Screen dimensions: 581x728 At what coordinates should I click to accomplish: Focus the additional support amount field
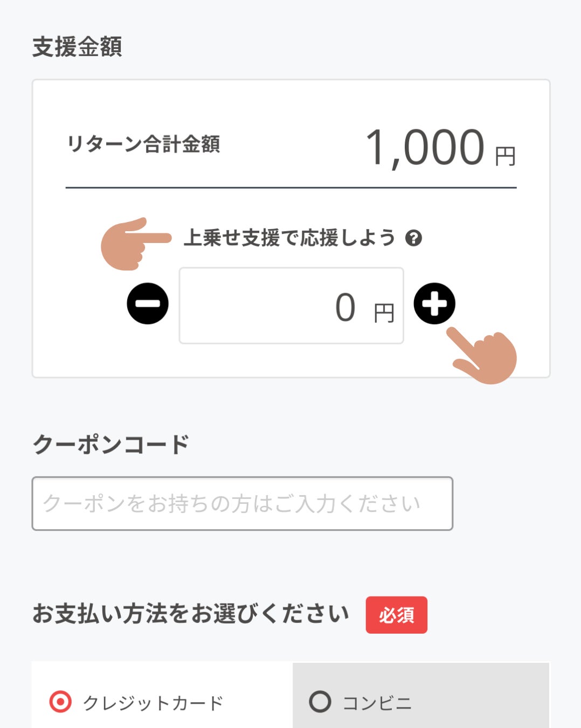click(x=269, y=306)
